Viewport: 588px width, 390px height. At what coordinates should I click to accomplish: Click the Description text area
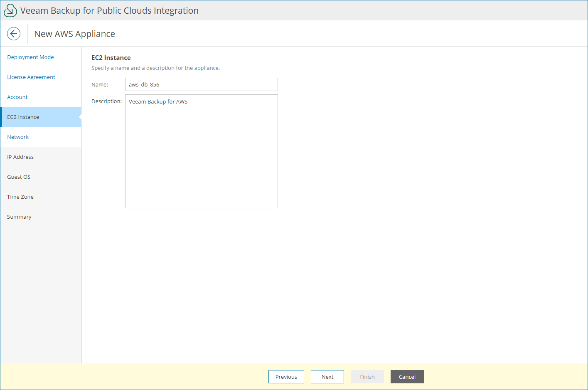pyautogui.click(x=201, y=151)
